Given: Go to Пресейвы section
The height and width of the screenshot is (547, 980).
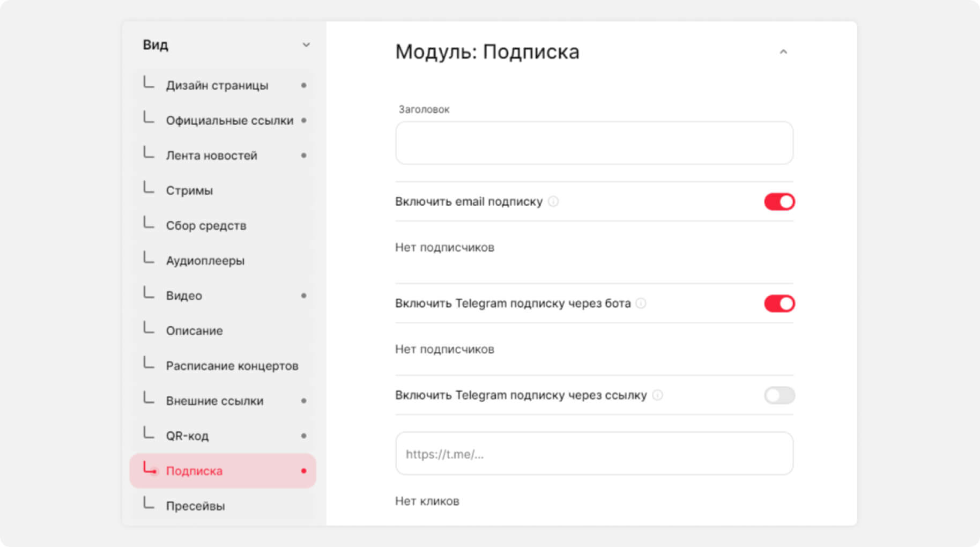Looking at the screenshot, I should pyautogui.click(x=195, y=506).
